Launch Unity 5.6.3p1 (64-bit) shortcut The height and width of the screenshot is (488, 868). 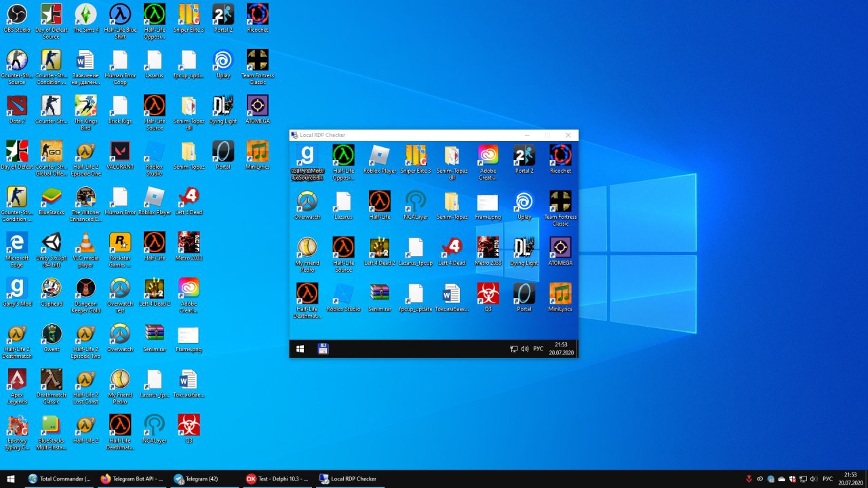coord(52,249)
